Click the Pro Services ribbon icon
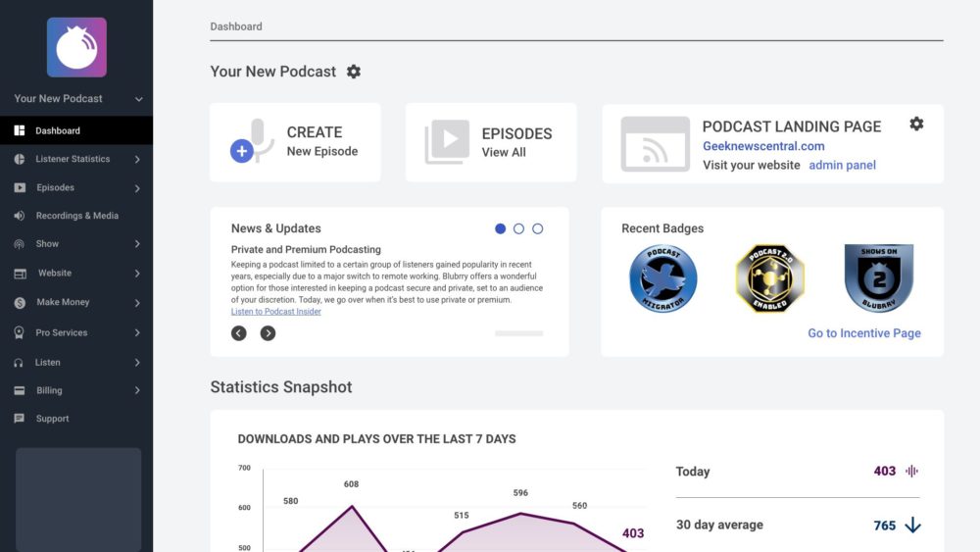Screen dimensions: 980x552 (x=19, y=332)
